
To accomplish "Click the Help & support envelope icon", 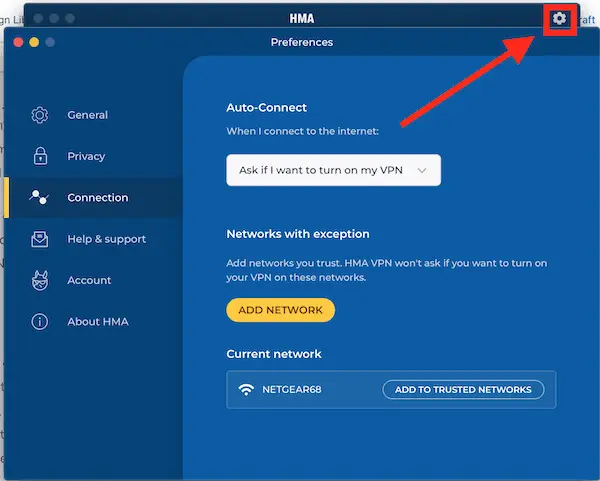I will [40, 239].
